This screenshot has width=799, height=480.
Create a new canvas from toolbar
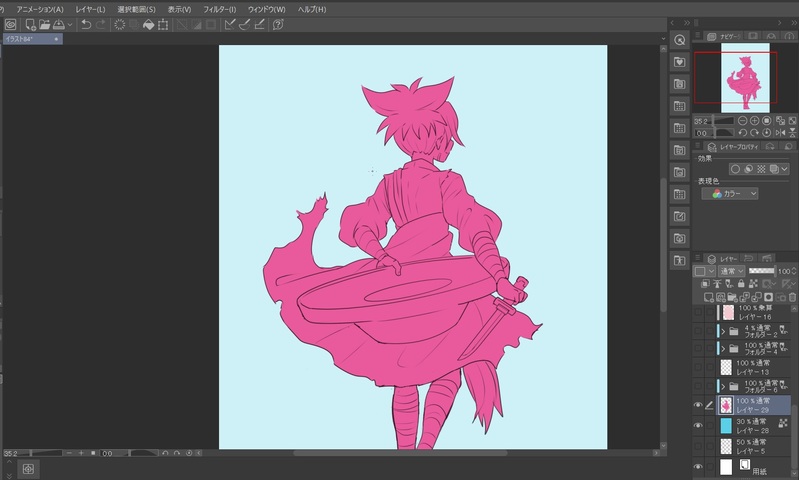(31, 24)
